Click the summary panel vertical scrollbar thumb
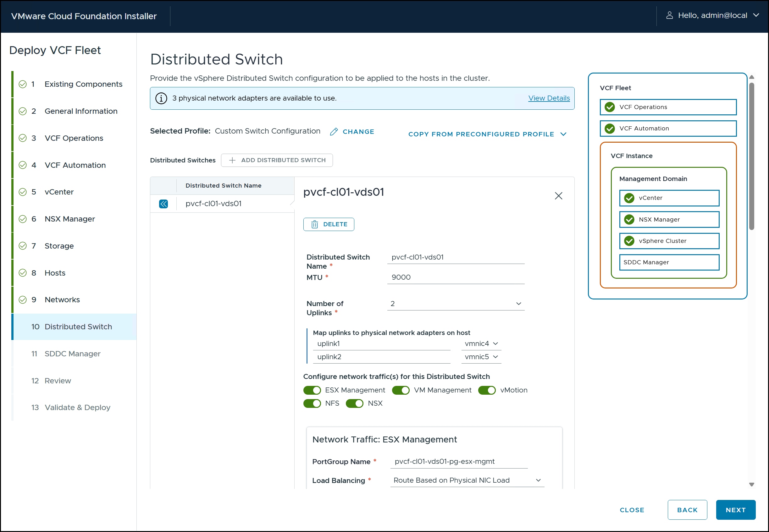The image size is (769, 532). tap(752, 156)
